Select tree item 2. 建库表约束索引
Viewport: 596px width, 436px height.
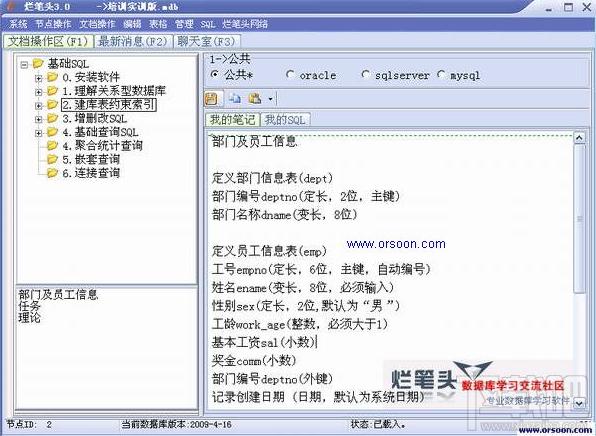109,105
